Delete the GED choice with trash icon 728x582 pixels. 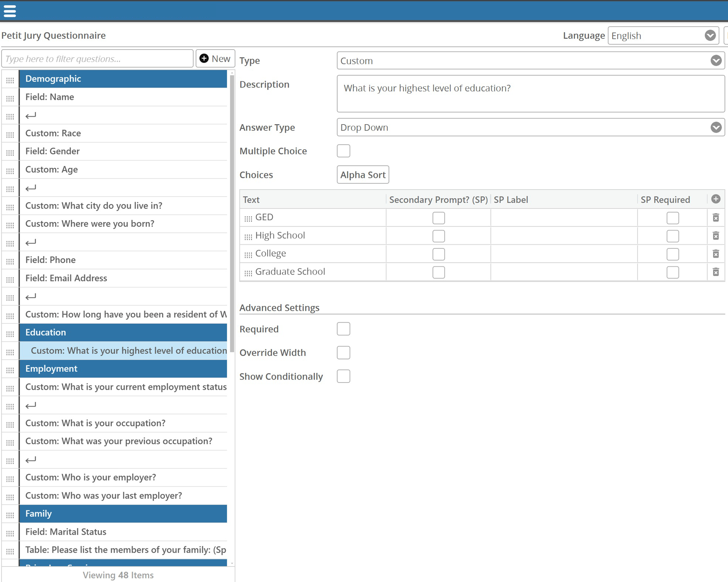[715, 218]
